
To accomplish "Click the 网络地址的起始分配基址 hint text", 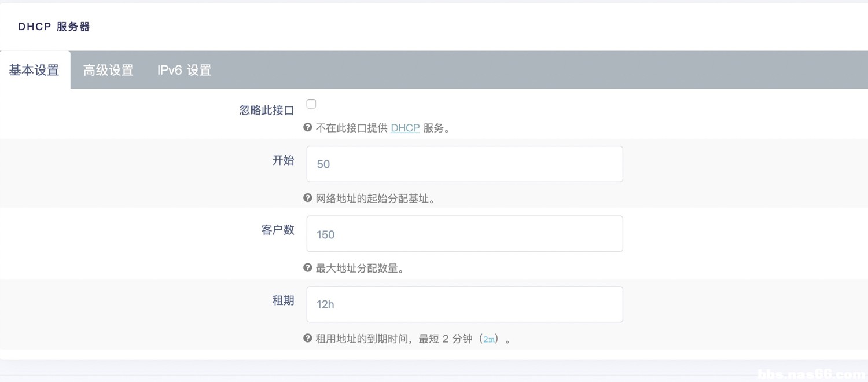I will tap(376, 199).
